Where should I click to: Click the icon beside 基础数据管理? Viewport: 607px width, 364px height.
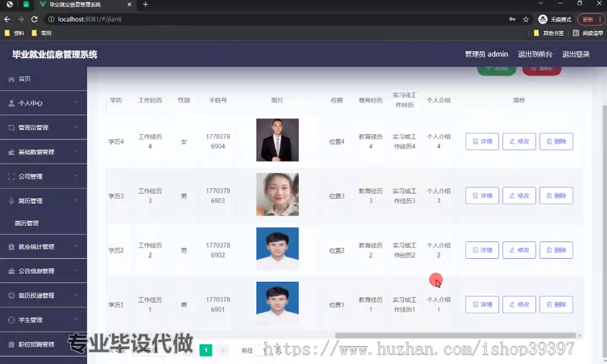(11, 152)
